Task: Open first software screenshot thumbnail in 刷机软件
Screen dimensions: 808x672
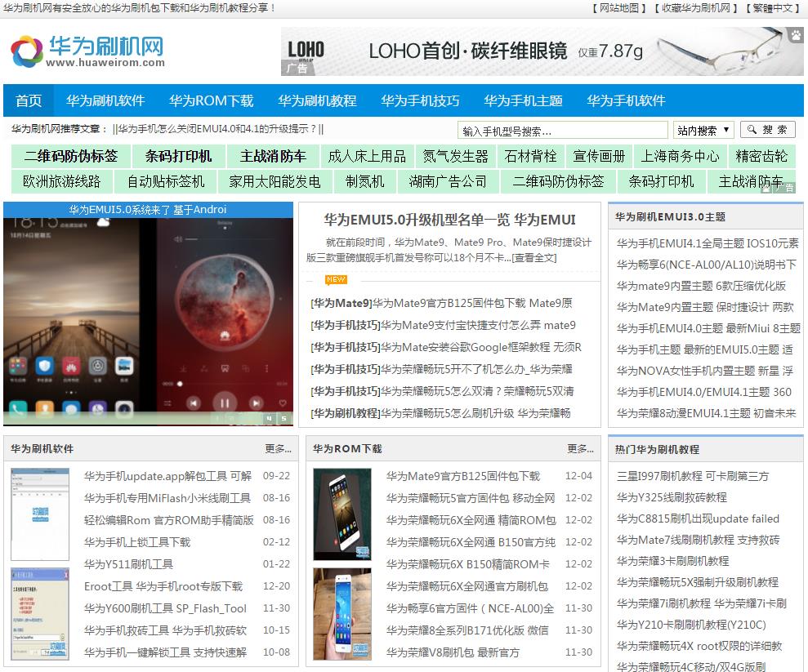Action: pos(40,514)
